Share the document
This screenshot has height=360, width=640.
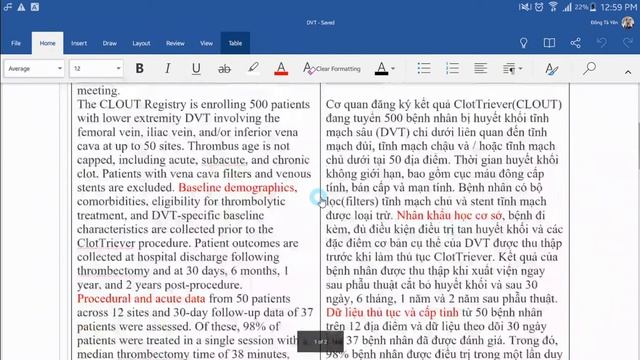576,43
